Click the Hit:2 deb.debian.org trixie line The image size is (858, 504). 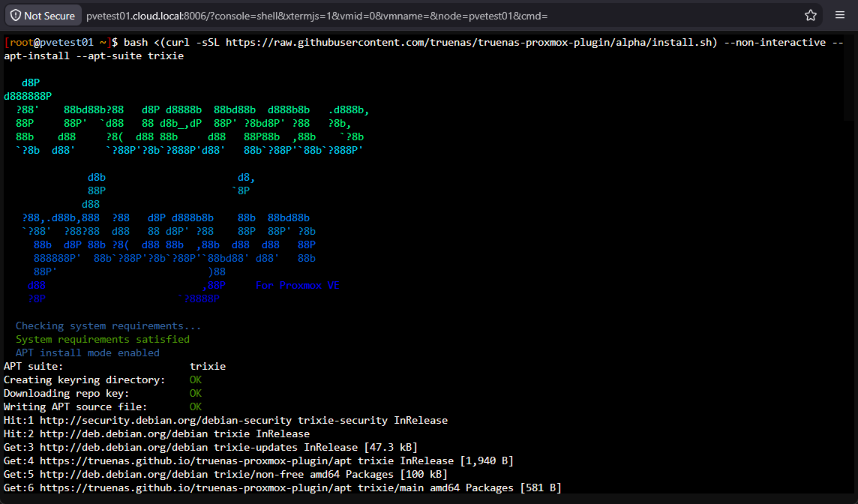point(157,434)
